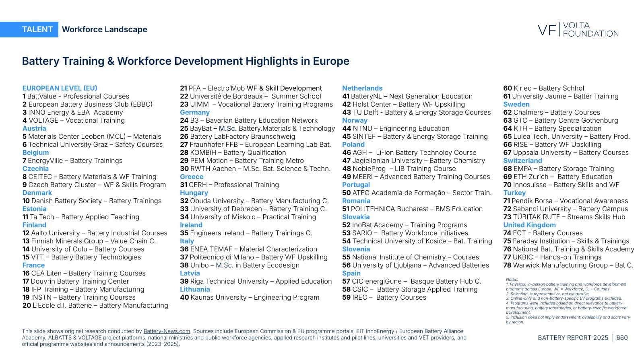Select the slide title about Europe highlights
The height and width of the screenshot is (362, 644).
(186, 61)
